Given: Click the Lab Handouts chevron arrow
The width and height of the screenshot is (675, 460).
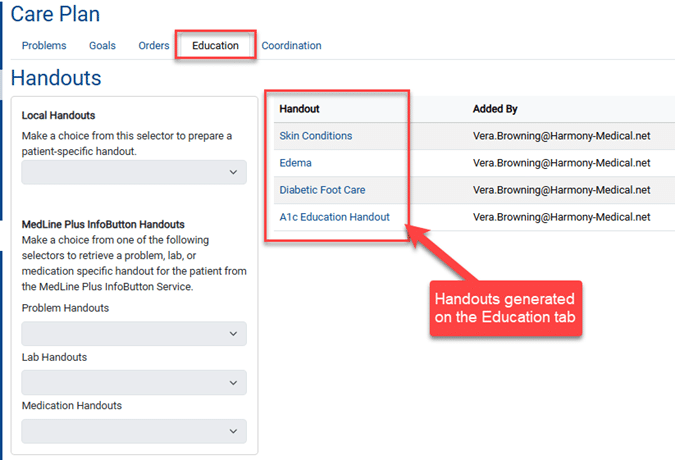Looking at the screenshot, I should [x=233, y=383].
